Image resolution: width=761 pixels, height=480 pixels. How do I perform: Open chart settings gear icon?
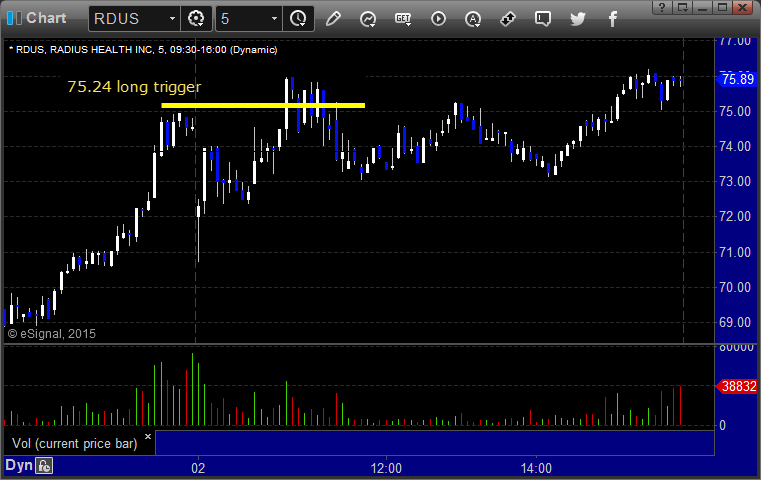tap(196, 19)
